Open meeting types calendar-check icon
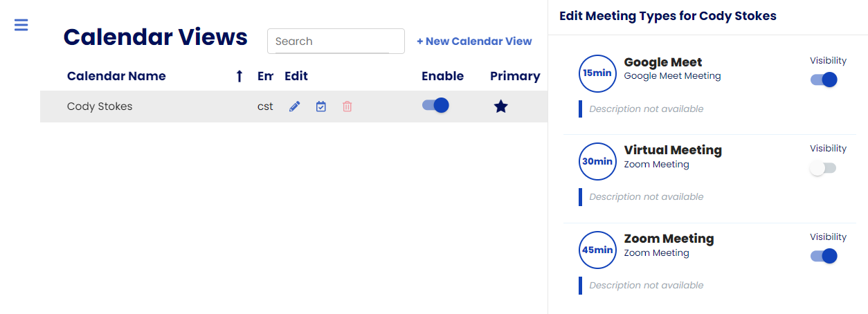Viewport: 868px width, 314px height. point(321,107)
